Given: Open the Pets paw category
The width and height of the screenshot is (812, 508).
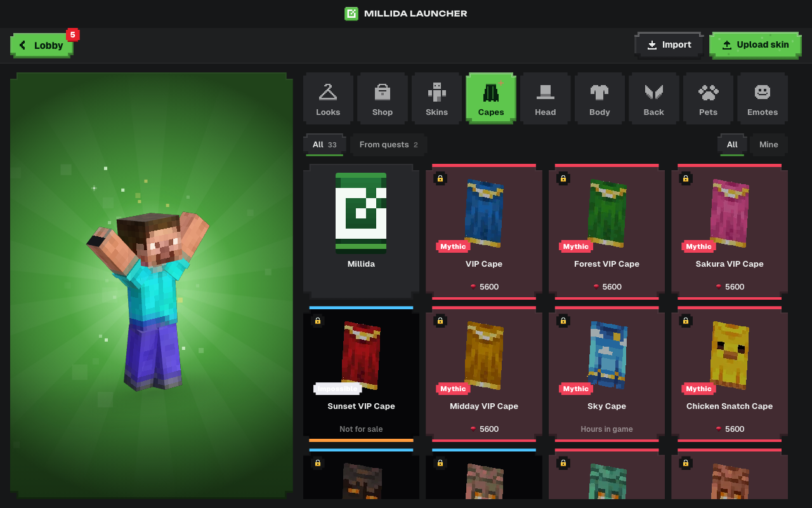Looking at the screenshot, I should (x=708, y=98).
